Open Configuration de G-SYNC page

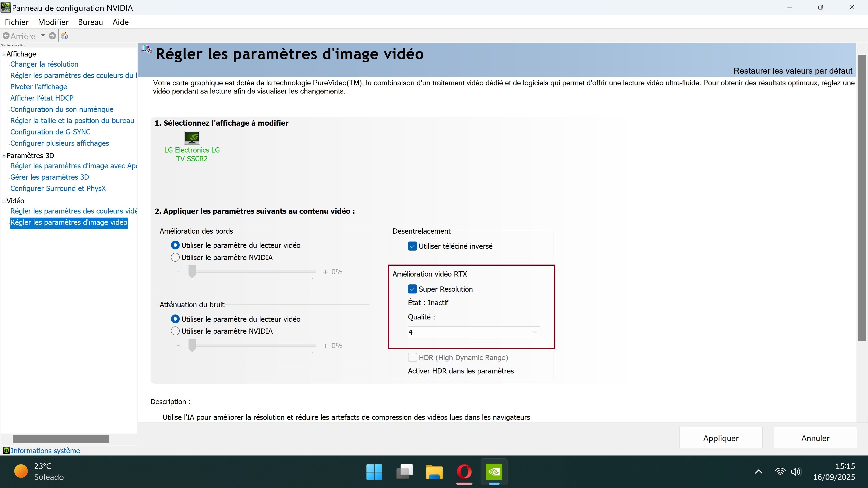click(x=50, y=132)
